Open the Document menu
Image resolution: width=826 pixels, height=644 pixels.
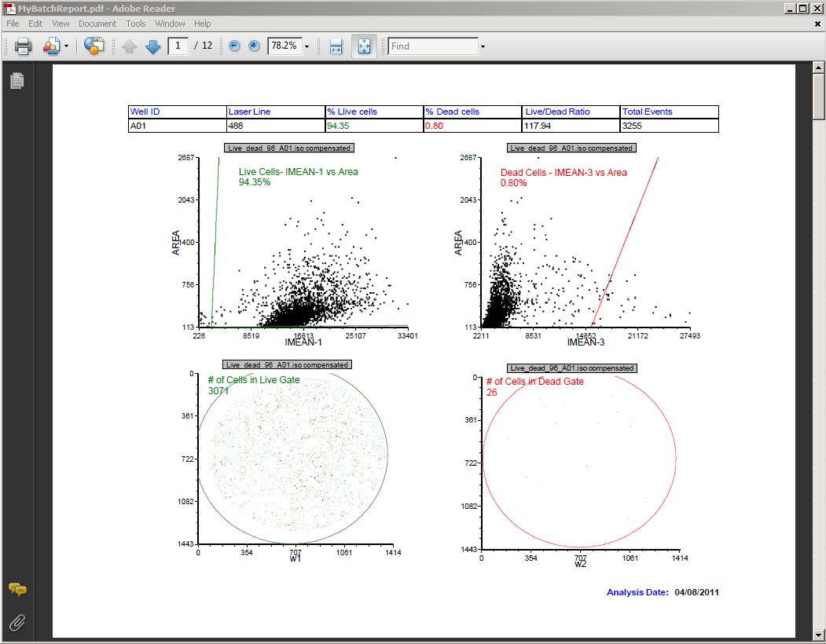click(97, 24)
